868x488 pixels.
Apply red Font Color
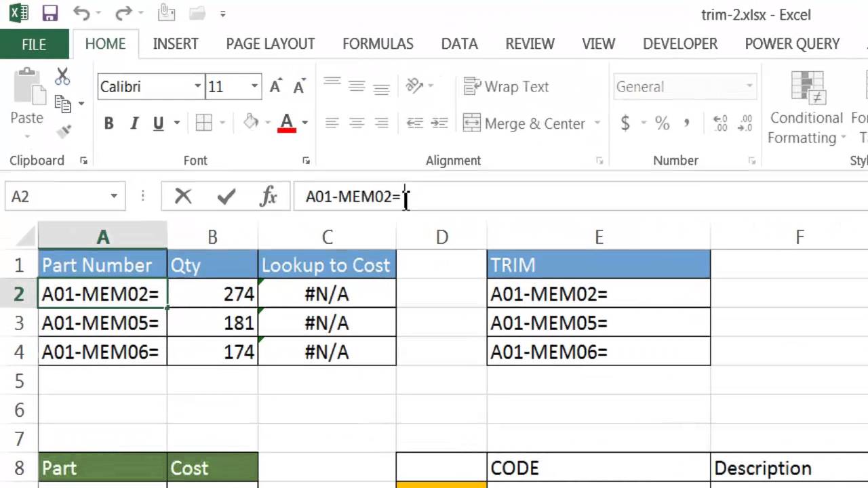pos(287,123)
